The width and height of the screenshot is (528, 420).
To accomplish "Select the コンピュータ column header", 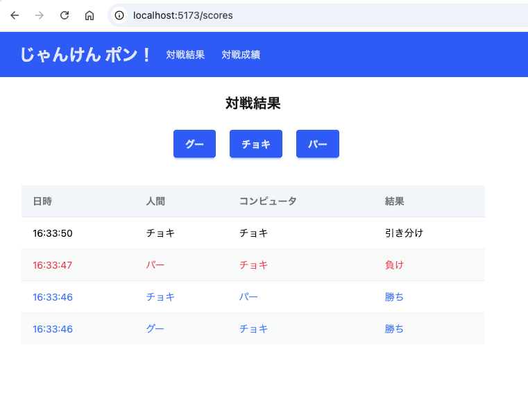I will coord(268,201).
